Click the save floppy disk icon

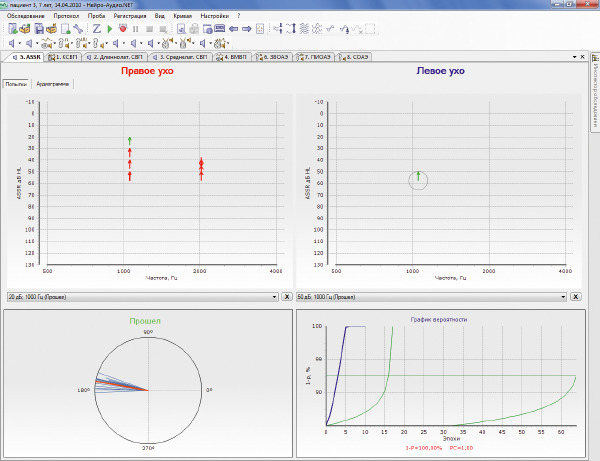(x=39, y=29)
